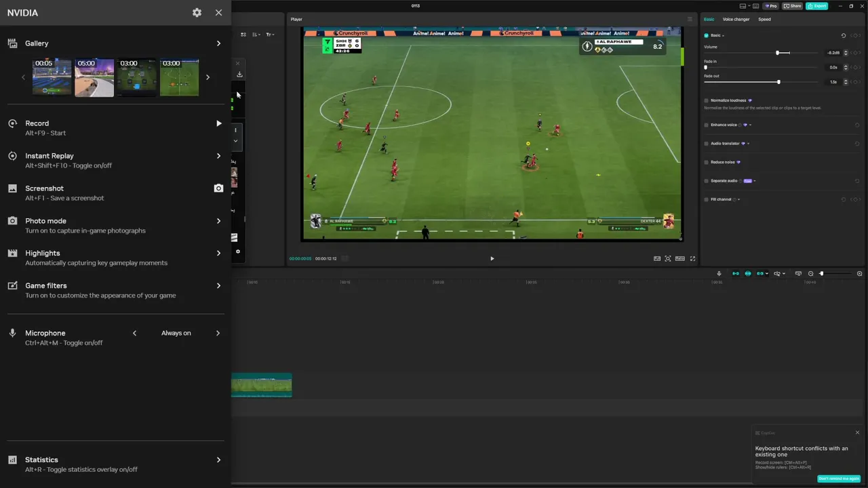
Task: Expand Highlights settings
Action: click(218, 253)
